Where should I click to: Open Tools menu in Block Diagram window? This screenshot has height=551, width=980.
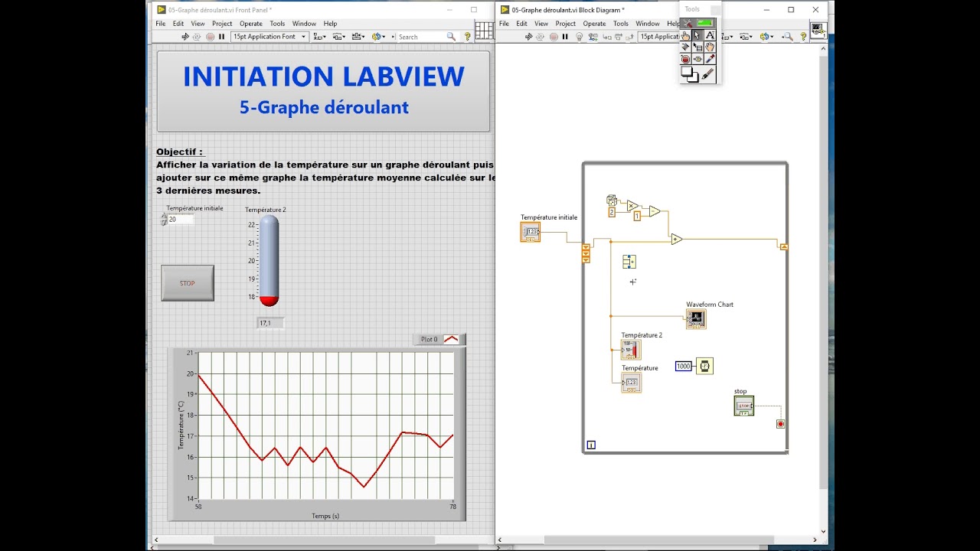point(621,24)
